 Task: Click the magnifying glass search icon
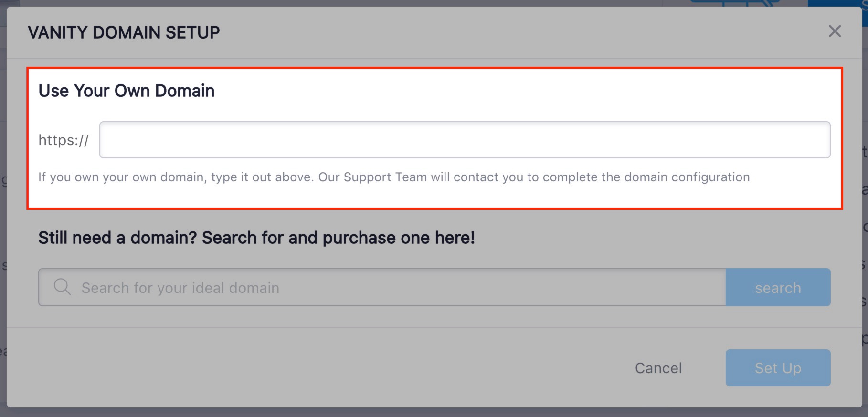pos(62,287)
